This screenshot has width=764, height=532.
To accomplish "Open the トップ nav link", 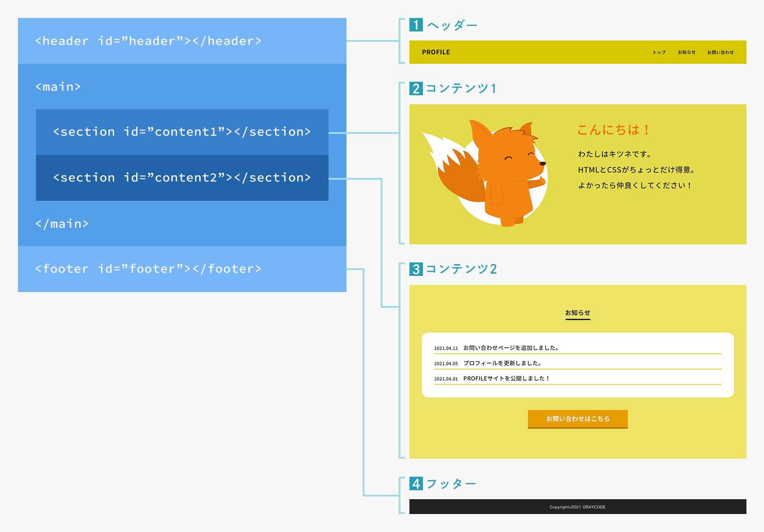I will click(659, 53).
